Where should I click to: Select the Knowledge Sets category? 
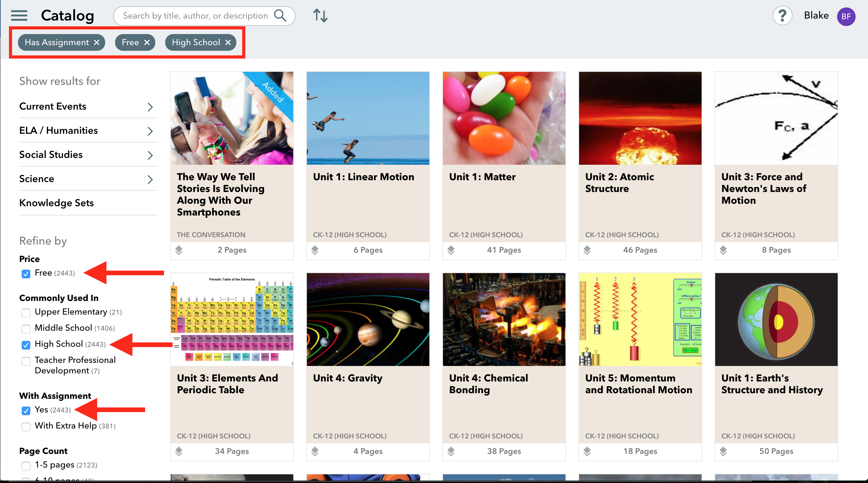57,203
